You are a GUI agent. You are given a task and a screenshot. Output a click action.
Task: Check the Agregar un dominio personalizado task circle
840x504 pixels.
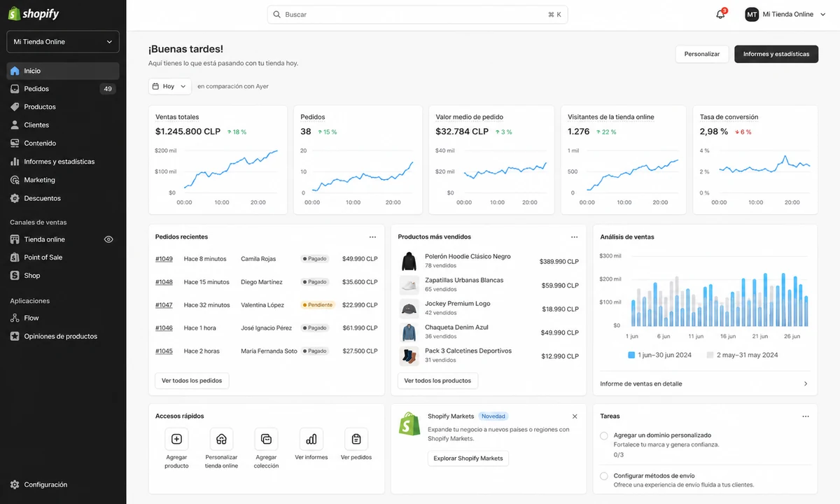click(604, 435)
